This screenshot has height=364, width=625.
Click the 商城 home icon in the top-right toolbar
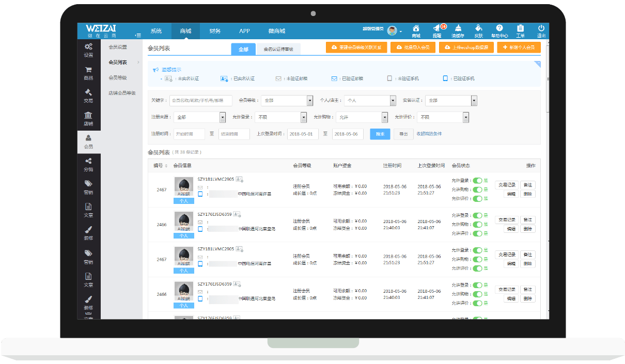(416, 31)
